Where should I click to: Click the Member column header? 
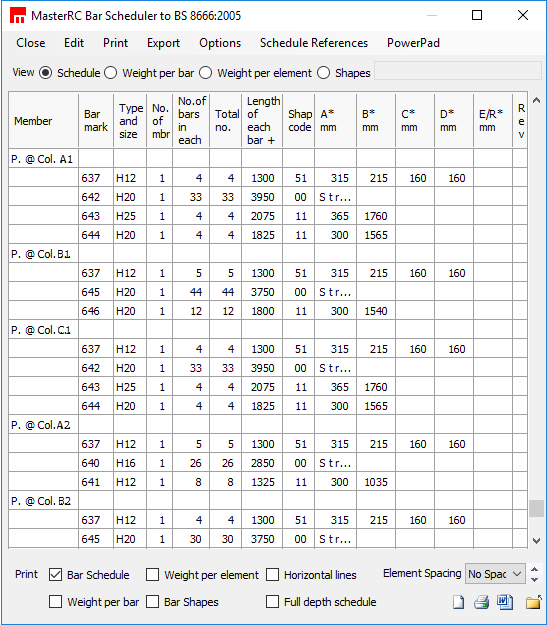coord(43,121)
